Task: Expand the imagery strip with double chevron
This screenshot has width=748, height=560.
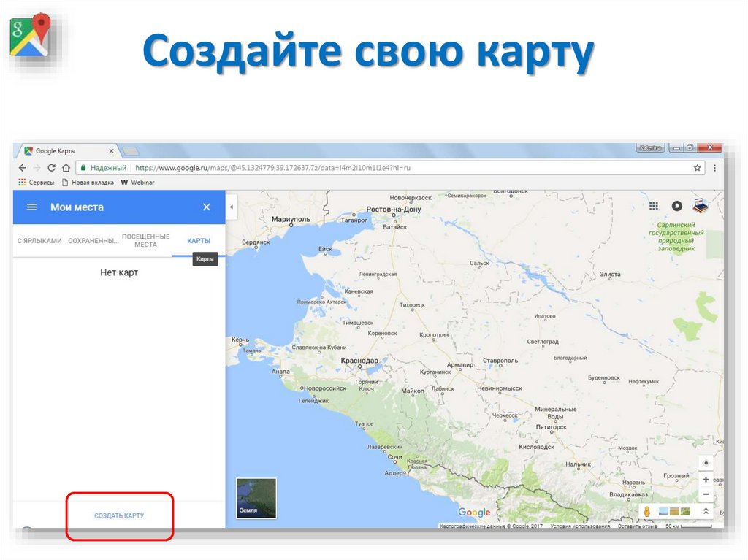Action: click(706, 511)
